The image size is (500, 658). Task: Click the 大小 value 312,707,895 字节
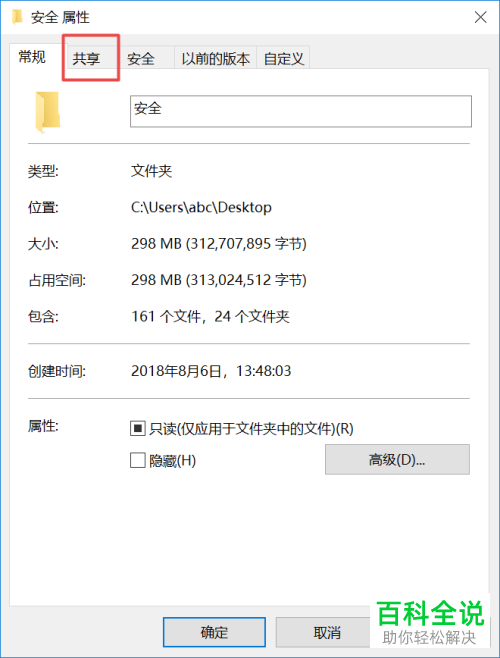tap(246, 244)
